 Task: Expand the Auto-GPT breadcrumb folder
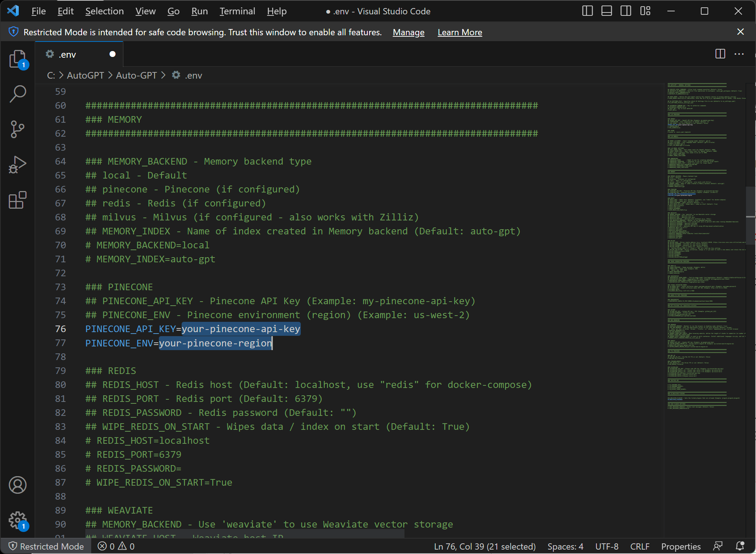tap(136, 75)
